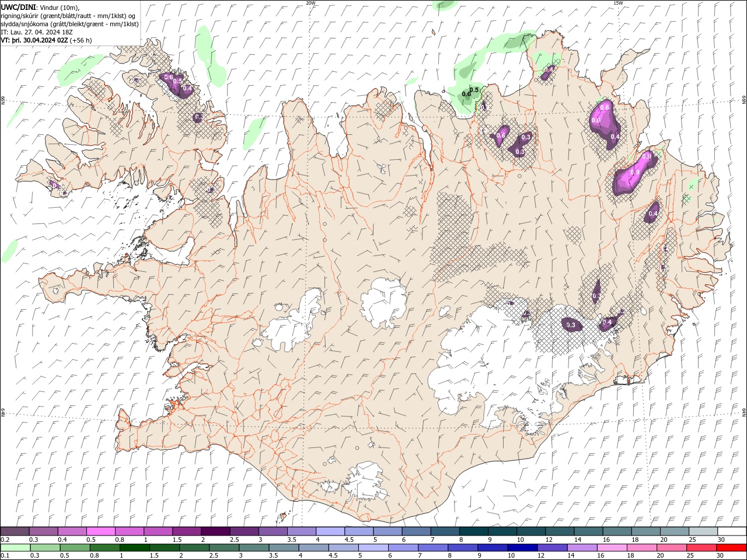This screenshot has width=747, height=560.
Task: Pick bottom-row swatch between 0.8 and 1
Action: 104,547
